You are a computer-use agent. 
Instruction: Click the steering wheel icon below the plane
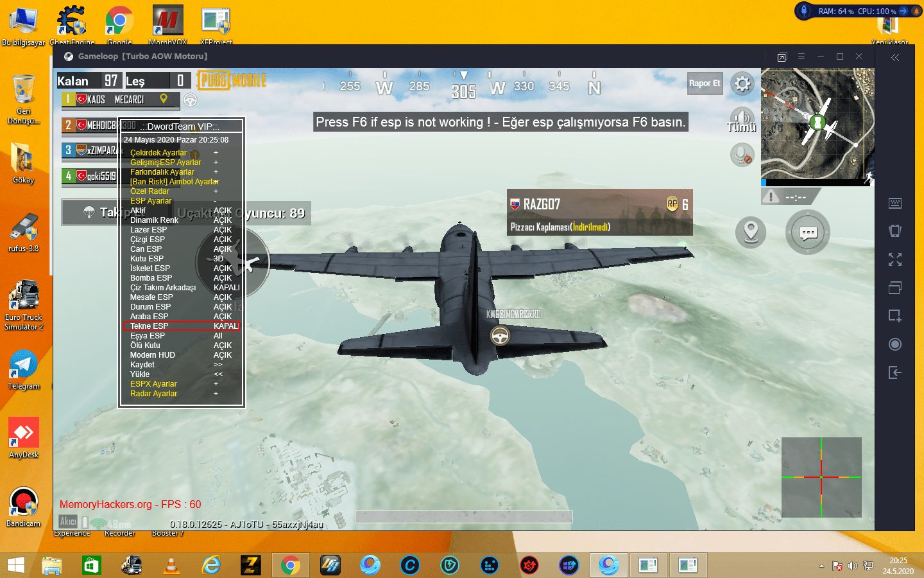point(500,335)
